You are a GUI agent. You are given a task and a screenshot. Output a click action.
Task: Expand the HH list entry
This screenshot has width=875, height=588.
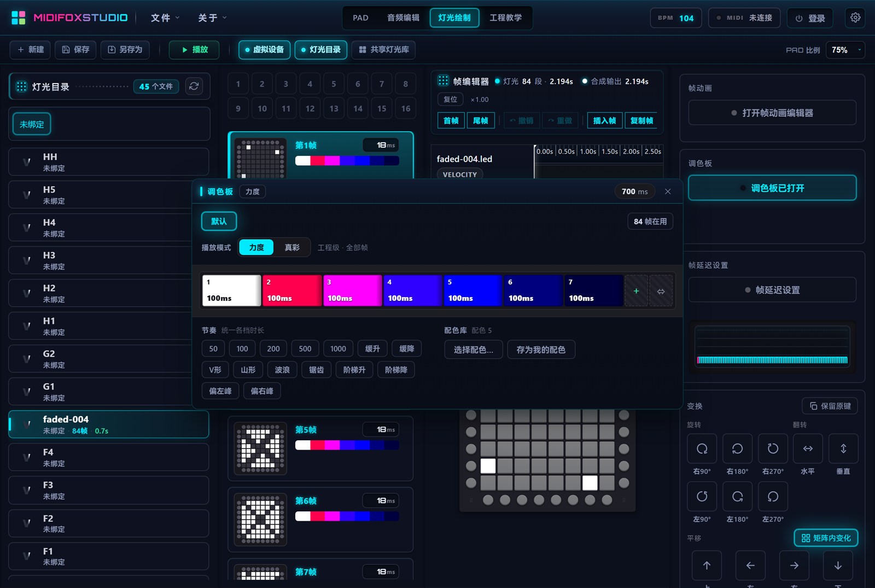coord(108,162)
